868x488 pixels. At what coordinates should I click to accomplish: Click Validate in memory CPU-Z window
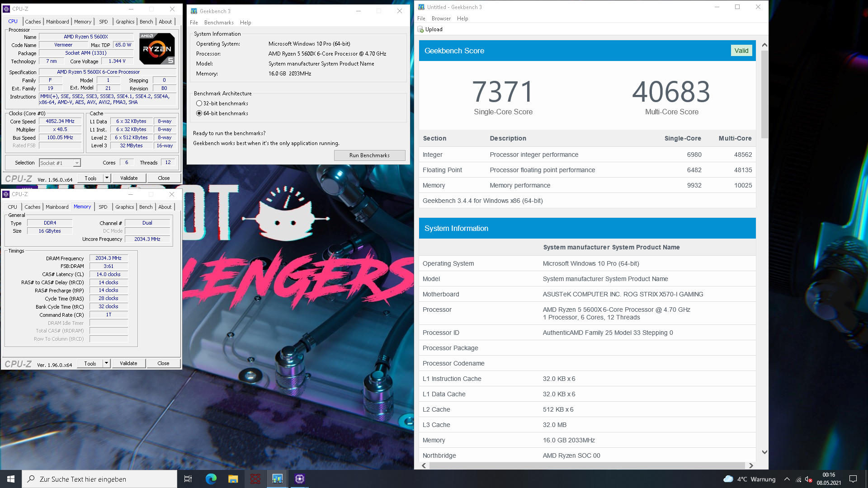pyautogui.click(x=128, y=363)
